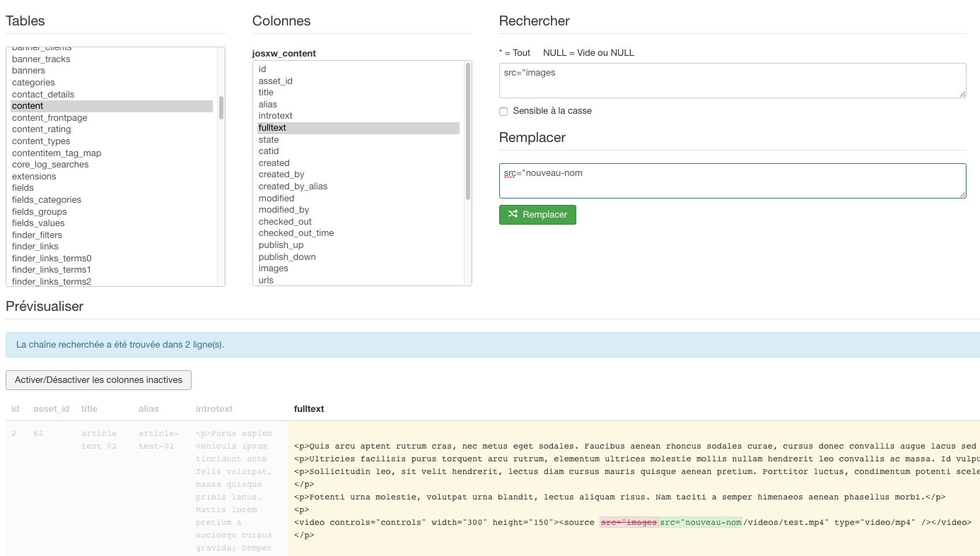
Task: Choose the created column
Action: pos(358,163)
